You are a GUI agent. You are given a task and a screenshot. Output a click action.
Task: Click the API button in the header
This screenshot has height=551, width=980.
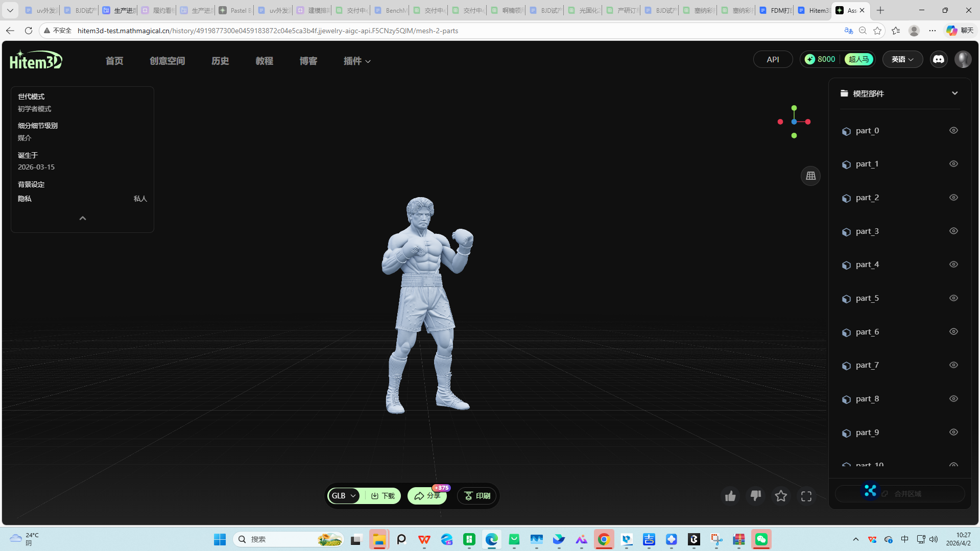point(773,59)
